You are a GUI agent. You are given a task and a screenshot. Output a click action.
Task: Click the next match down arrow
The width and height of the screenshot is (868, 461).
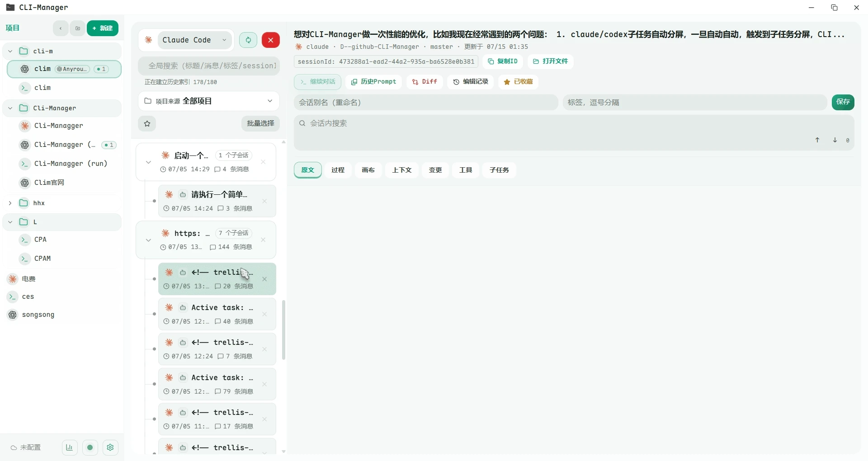tap(835, 140)
